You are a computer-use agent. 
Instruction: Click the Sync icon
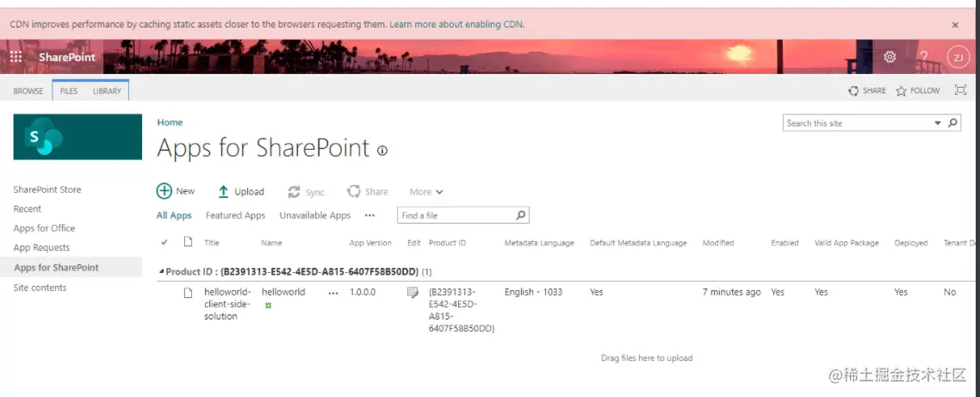pyautogui.click(x=294, y=192)
